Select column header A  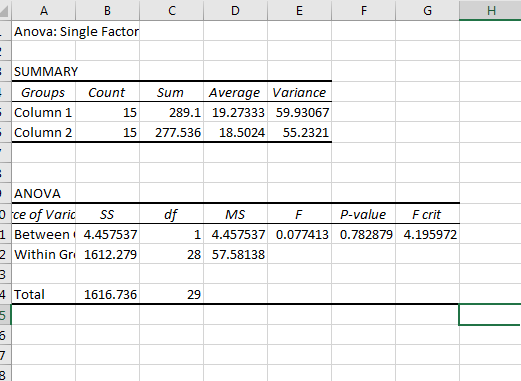44,10
